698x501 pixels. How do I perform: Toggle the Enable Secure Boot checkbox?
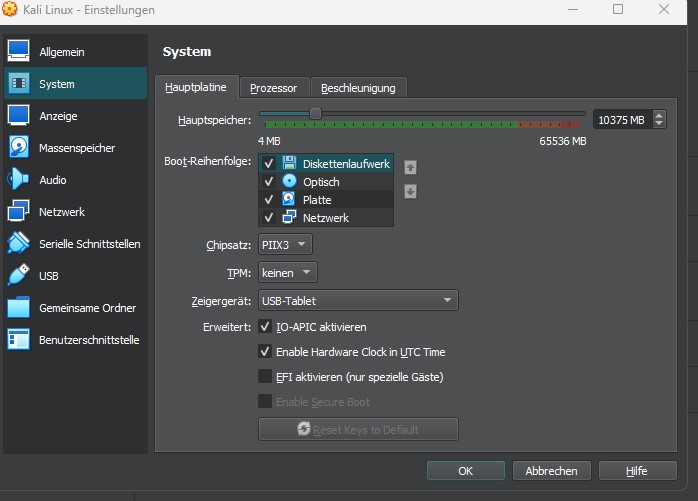(265, 401)
